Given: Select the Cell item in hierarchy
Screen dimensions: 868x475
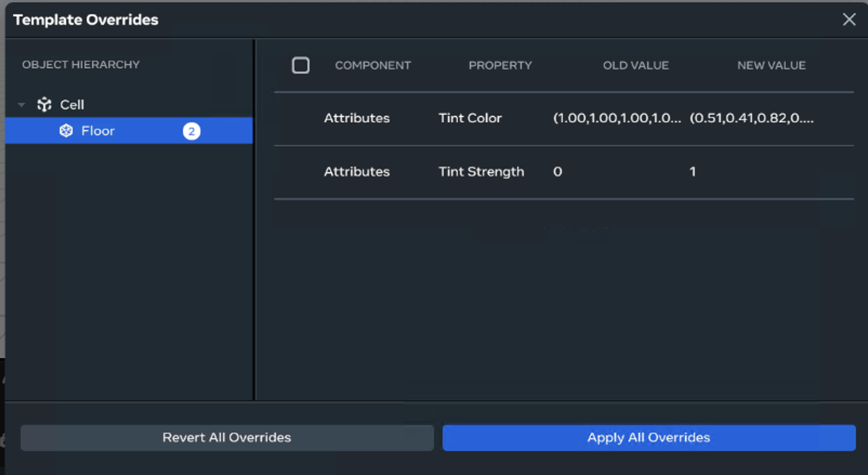Looking at the screenshot, I should 72,104.
